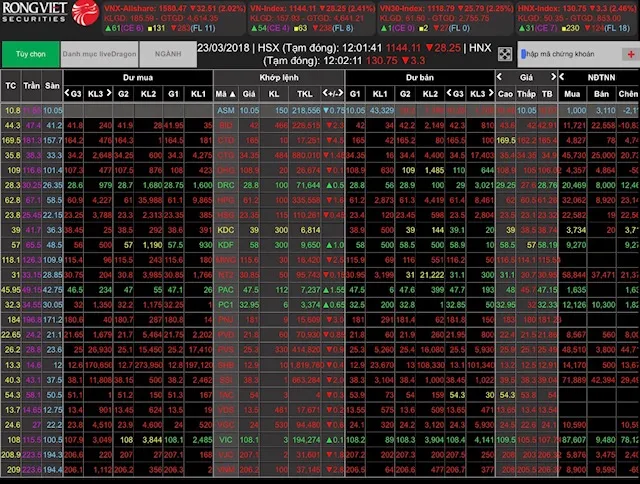640x484 pixels.
Task: Select the Tùy chọn tab
Action: [x=27, y=54]
